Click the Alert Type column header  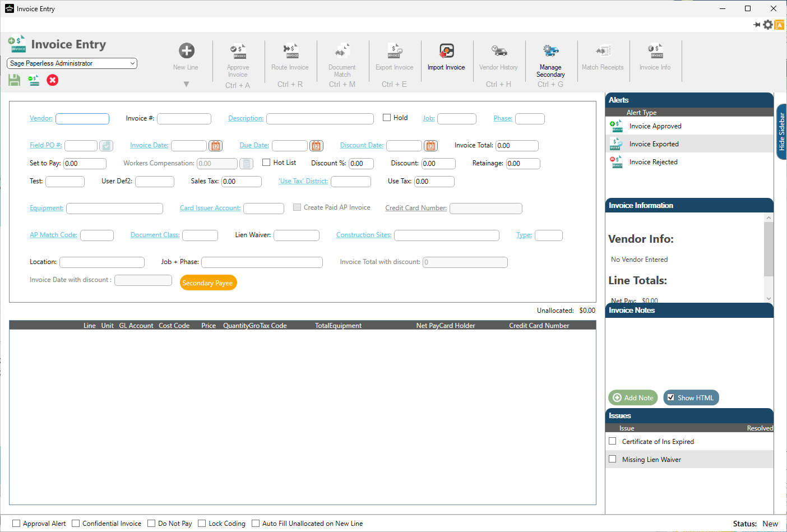(641, 113)
